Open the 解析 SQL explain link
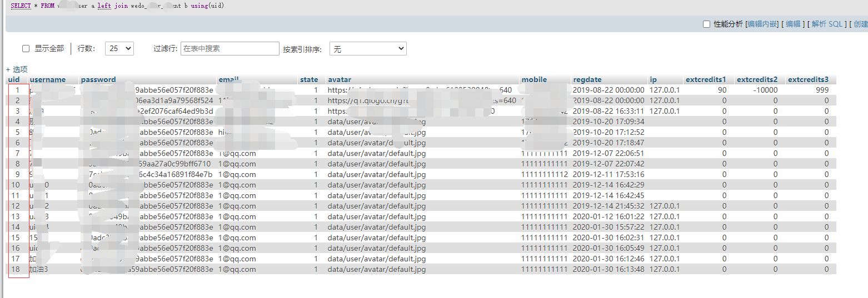This screenshot has height=298, width=868. (x=827, y=24)
